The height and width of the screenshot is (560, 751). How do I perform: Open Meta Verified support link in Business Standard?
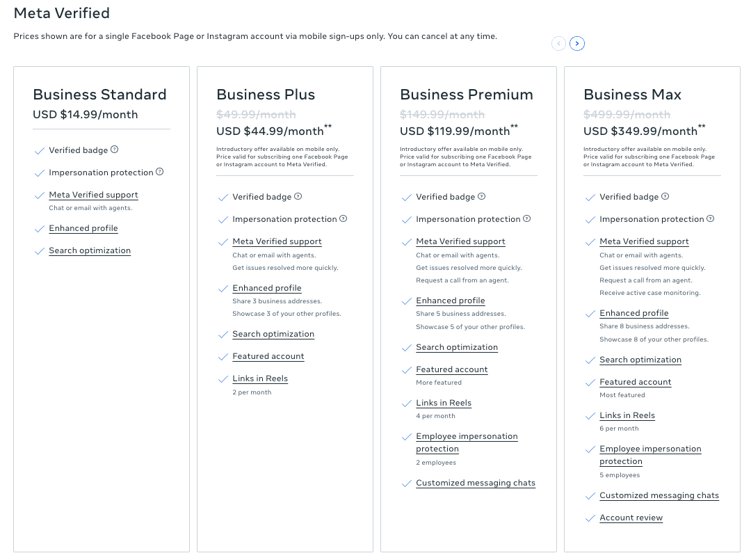pos(93,195)
